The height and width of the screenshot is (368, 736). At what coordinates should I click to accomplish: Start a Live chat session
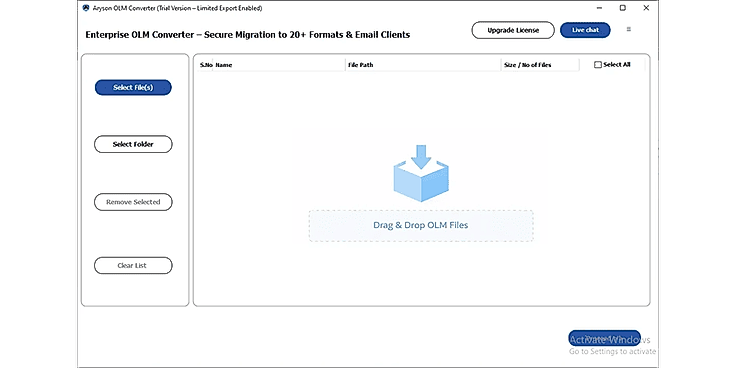tap(585, 30)
